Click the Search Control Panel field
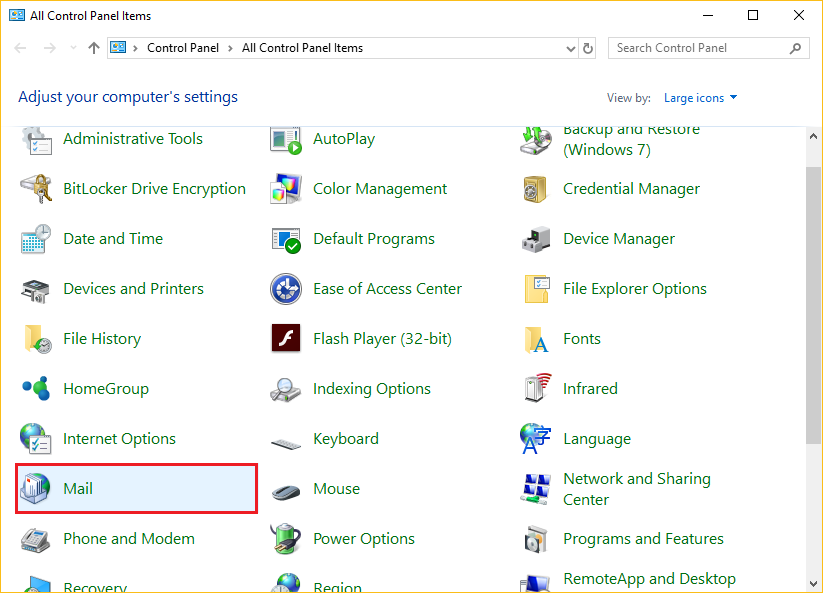 tap(709, 48)
